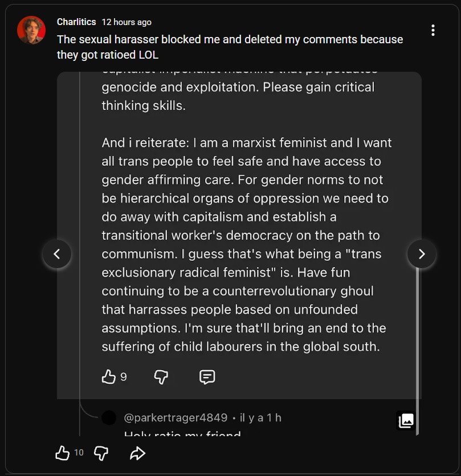Click the "il y a 1 h" timestamp
This screenshot has width=461, height=476.
(260, 418)
